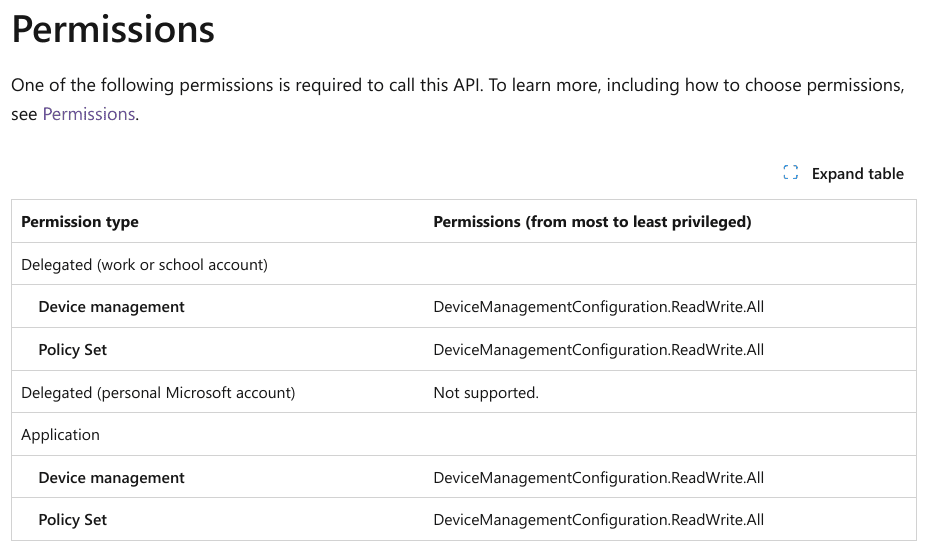Screen dimensions: 930x558
Task: Click the empty cell beside the Application label
Action: click(x=668, y=435)
